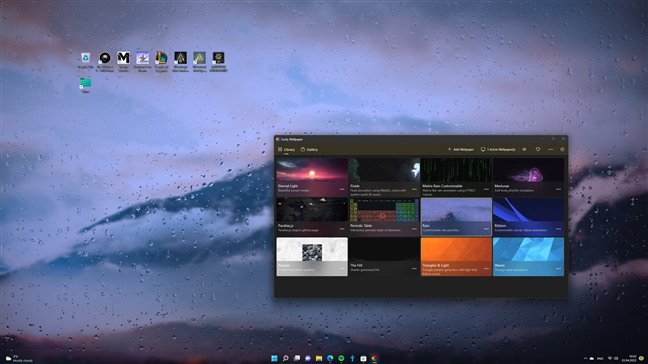Open Task View from taskbar
648x364 pixels.
(x=297, y=358)
